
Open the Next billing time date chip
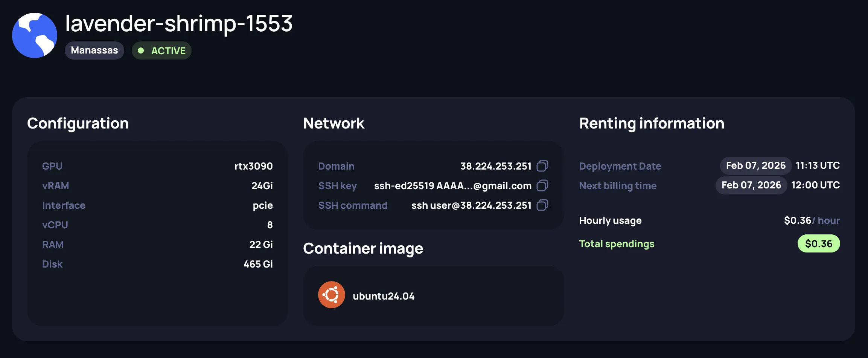(x=751, y=185)
